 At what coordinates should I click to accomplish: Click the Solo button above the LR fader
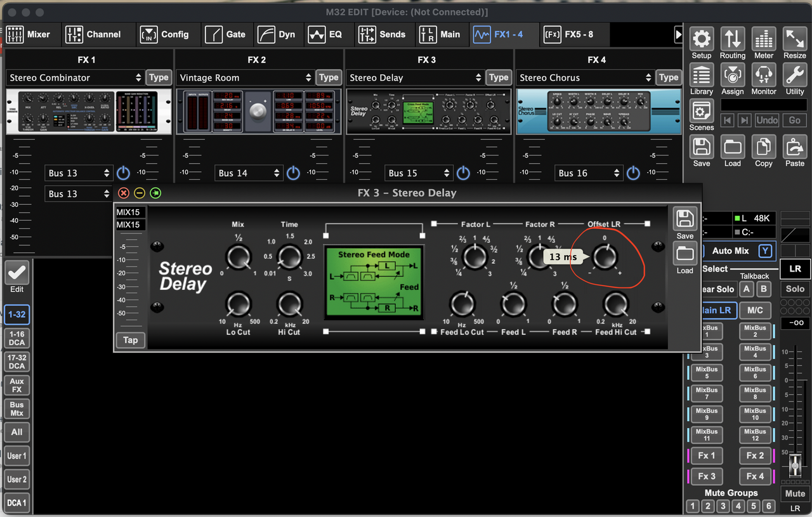click(795, 289)
